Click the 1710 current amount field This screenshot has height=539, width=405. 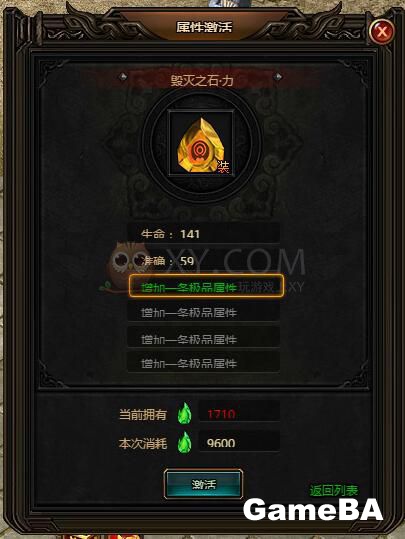240,413
